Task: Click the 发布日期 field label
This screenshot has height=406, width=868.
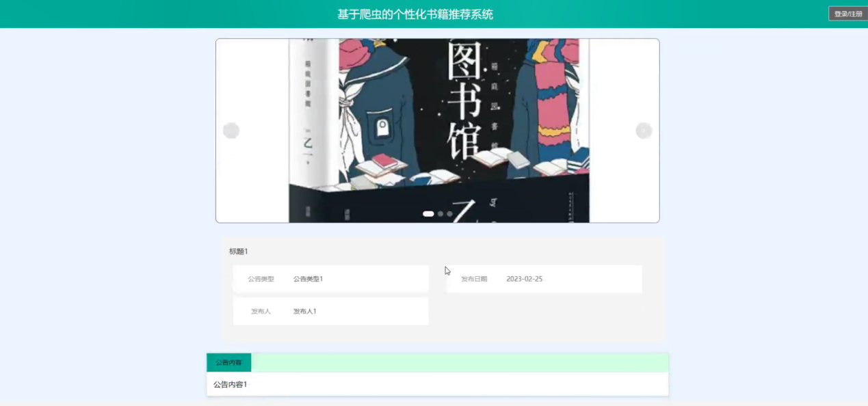Action: tap(474, 279)
